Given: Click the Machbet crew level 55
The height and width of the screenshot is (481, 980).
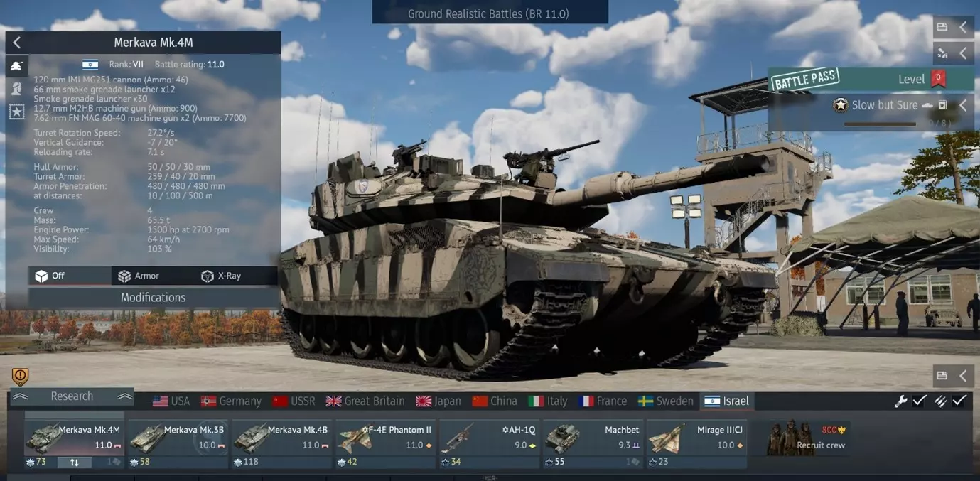Looking at the screenshot, I should tap(554, 462).
